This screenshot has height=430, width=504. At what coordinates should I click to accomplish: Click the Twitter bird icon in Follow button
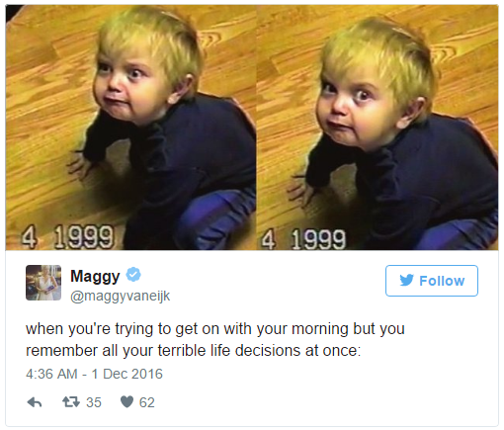click(406, 281)
